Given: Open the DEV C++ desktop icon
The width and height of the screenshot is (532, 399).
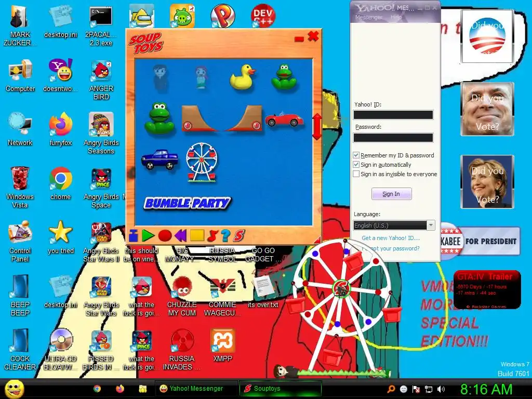Looking at the screenshot, I should [263, 16].
